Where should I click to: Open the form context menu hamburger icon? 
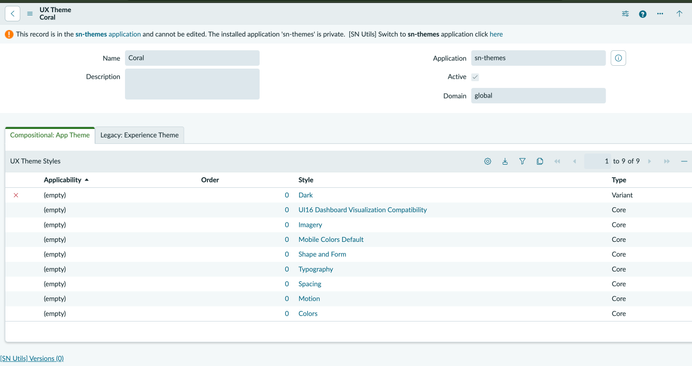point(30,14)
